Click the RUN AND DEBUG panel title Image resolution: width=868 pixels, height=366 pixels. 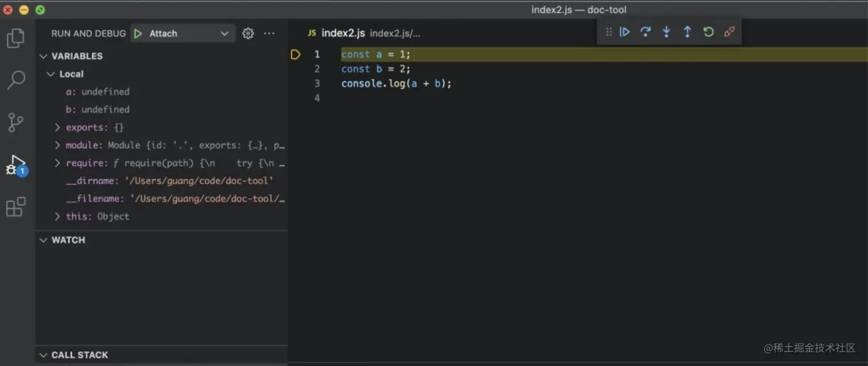pos(88,33)
